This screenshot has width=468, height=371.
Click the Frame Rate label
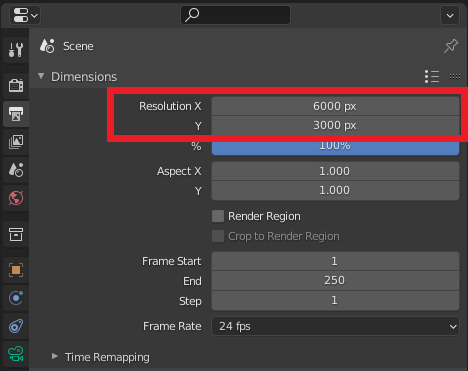point(172,326)
